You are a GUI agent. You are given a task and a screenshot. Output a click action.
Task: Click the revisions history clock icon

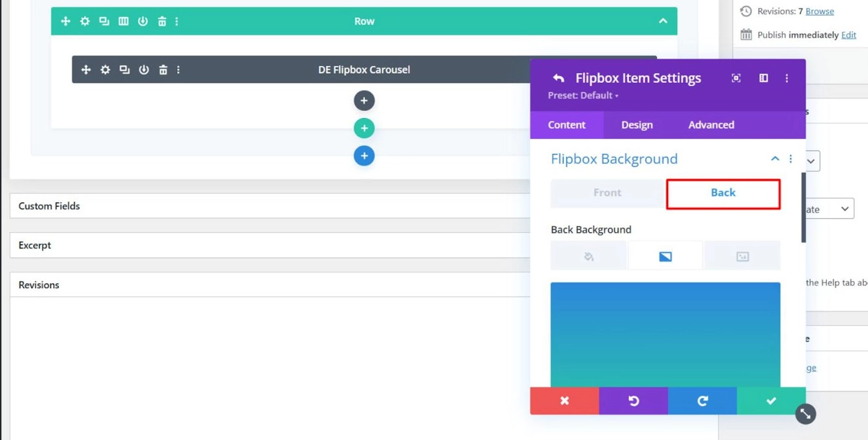746,11
